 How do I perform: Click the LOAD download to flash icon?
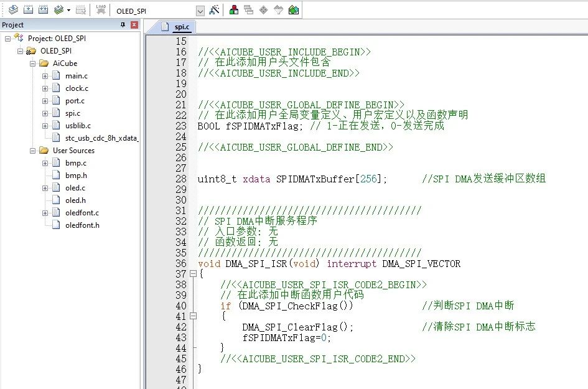101,10
